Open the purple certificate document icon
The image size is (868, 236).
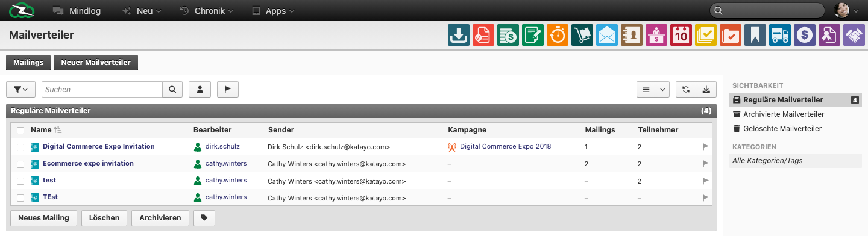(829, 35)
